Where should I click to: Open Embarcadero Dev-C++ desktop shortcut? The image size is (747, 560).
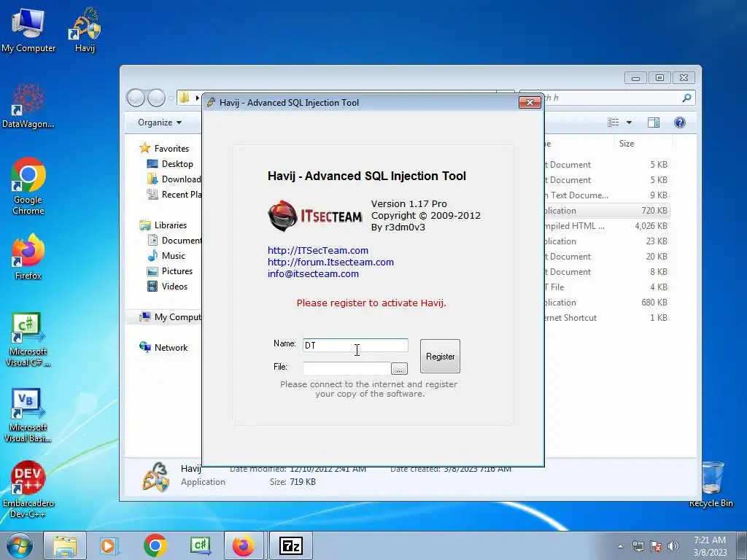click(x=28, y=489)
